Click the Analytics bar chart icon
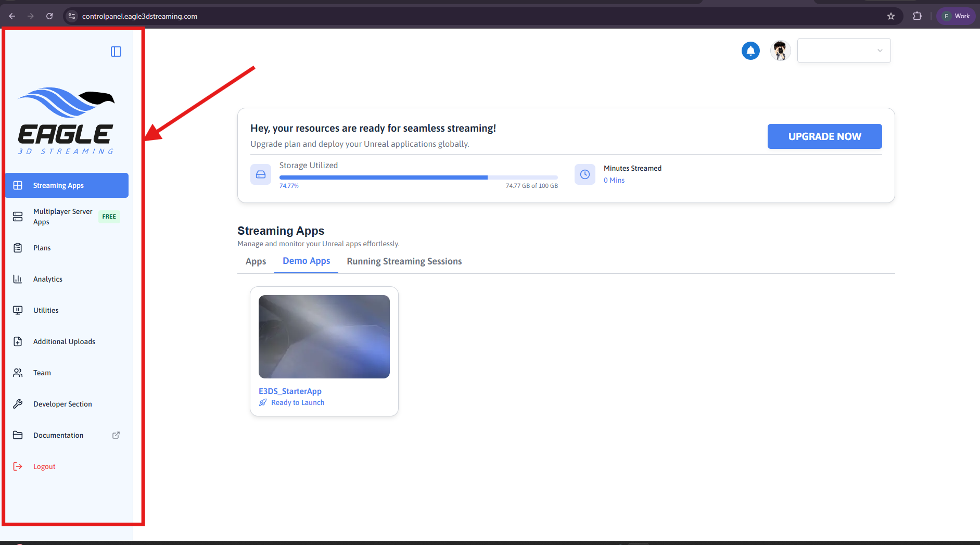Viewport: 980px width, 545px height. point(18,279)
